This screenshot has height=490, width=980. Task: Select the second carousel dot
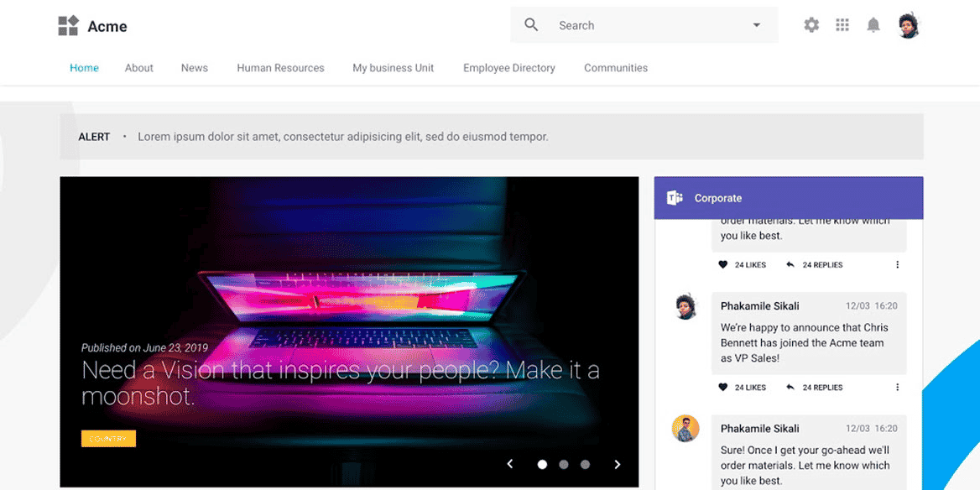pos(564,464)
